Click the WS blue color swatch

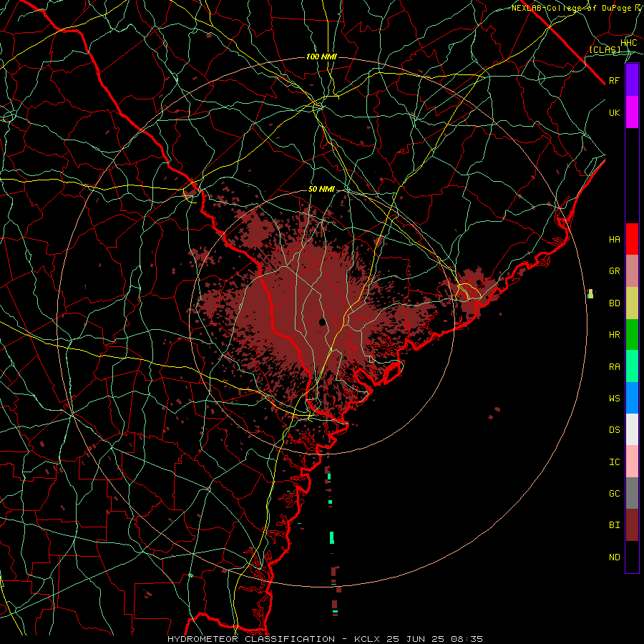(x=632, y=398)
